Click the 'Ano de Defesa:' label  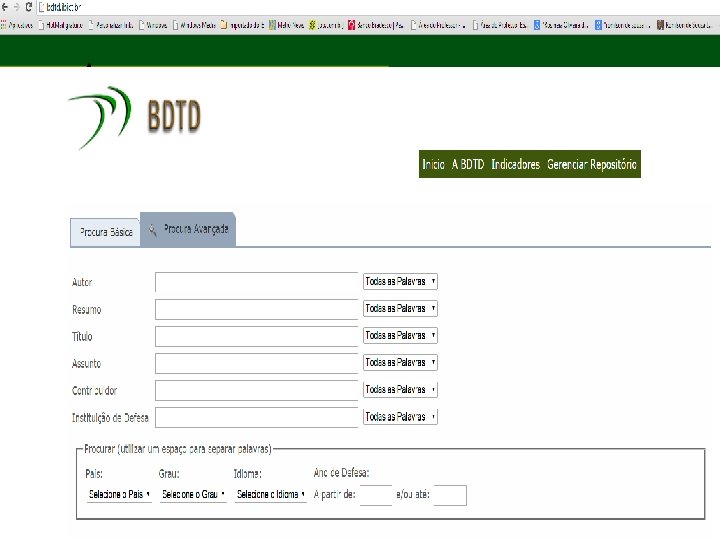tap(341, 473)
